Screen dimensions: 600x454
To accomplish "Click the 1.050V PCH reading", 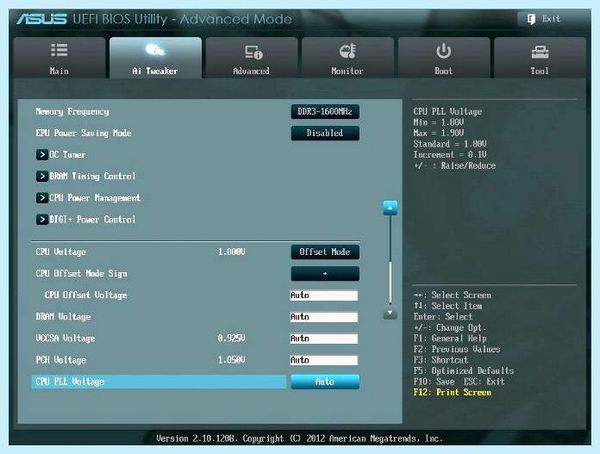I will [232, 360].
